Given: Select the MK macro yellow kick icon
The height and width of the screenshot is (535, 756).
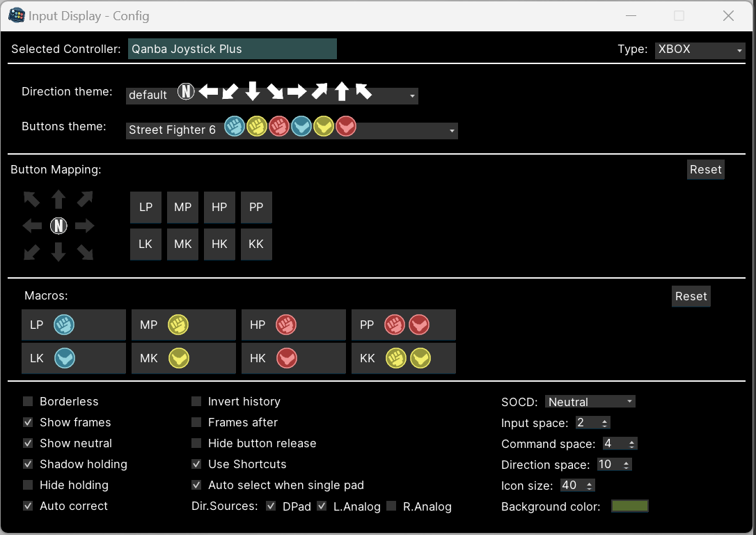Looking at the screenshot, I should (x=178, y=359).
